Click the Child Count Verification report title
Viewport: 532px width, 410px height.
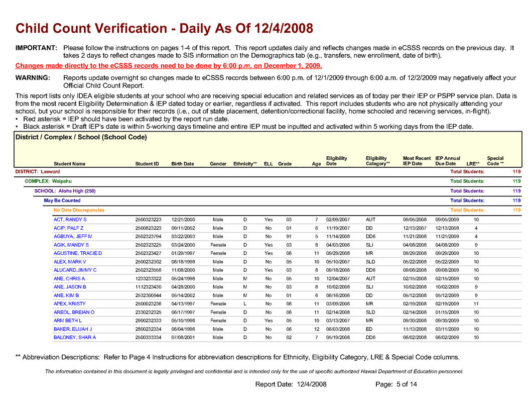click(164, 28)
